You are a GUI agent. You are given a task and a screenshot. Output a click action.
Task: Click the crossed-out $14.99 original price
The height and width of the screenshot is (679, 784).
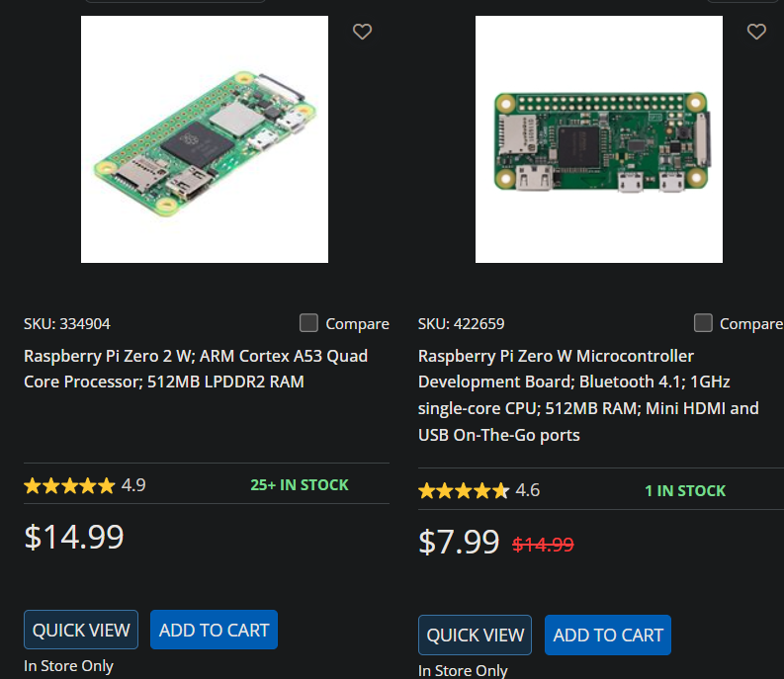point(543,544)
